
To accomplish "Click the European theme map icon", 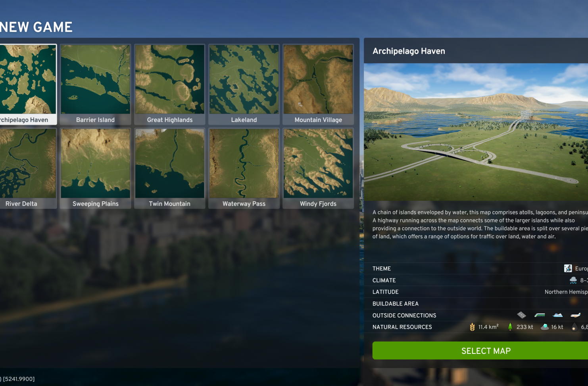I will pos(568,268).
